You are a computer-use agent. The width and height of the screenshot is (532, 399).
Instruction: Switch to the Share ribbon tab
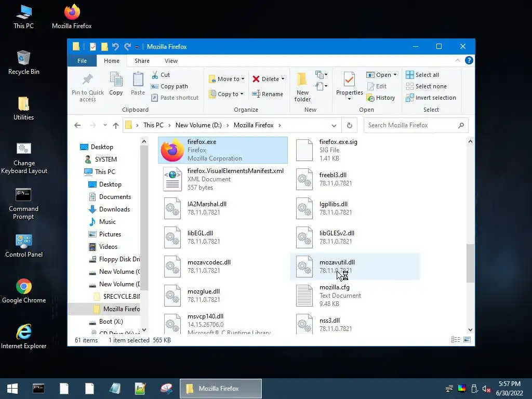(142, 61)
